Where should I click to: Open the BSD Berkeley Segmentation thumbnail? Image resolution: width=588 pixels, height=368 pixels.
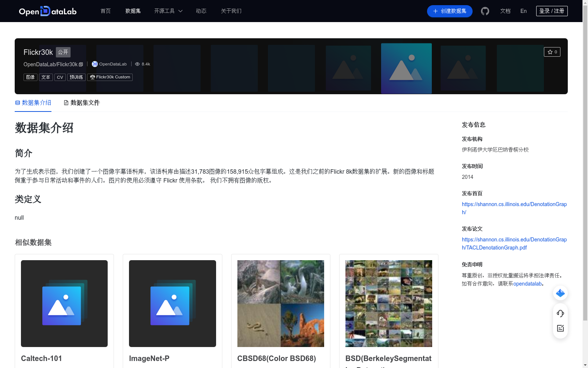pos(389,304)
